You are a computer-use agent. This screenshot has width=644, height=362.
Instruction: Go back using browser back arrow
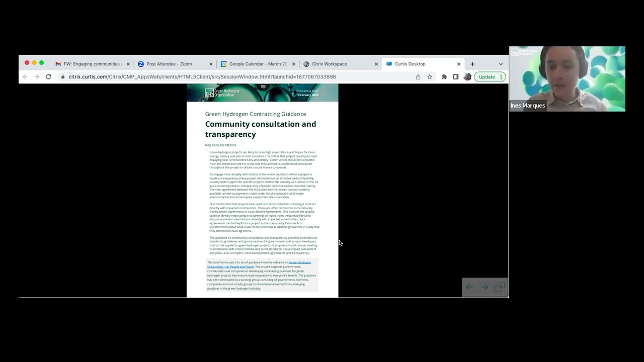click(25, 77)
